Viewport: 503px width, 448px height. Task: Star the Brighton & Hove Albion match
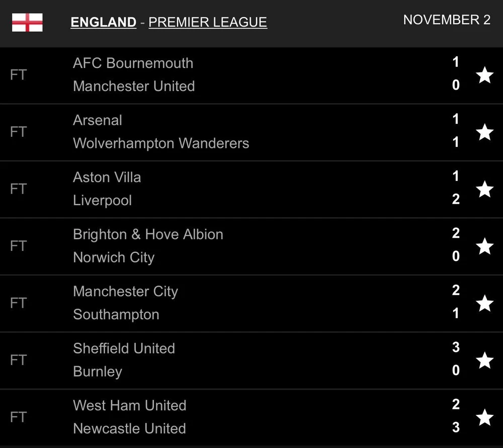pyautogui.click(x=484, y=246)
